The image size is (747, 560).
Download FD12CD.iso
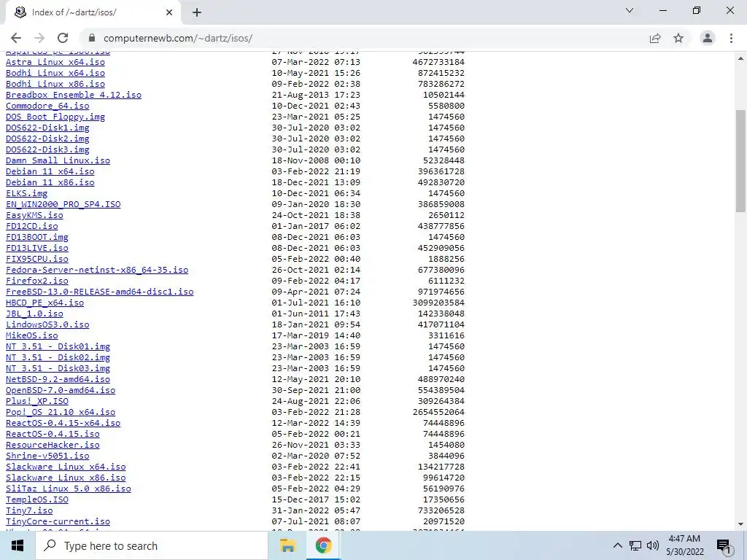tap(32, 226)
